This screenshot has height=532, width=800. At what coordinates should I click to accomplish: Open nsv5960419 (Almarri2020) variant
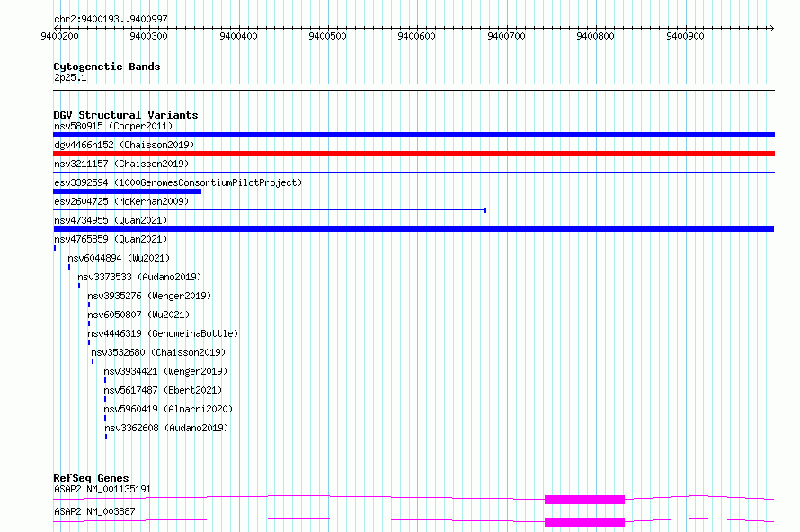click(168, 409)
